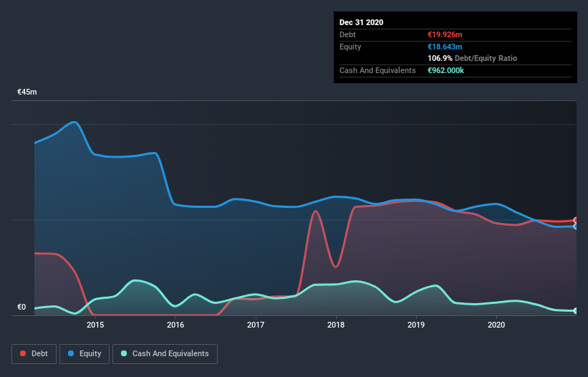Select the red Debt endpoint marker
This screenshot has width=588, height=377.
576,220
